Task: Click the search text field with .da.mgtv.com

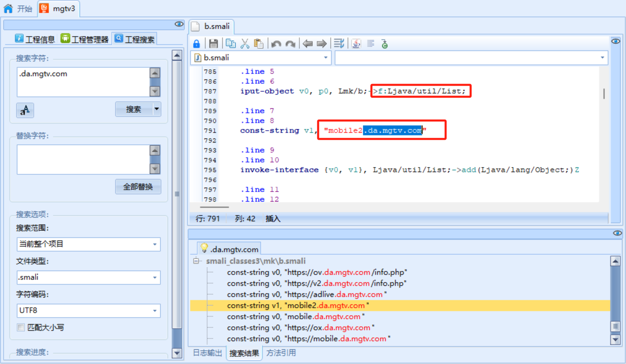Action: click(x=83, y=82)
